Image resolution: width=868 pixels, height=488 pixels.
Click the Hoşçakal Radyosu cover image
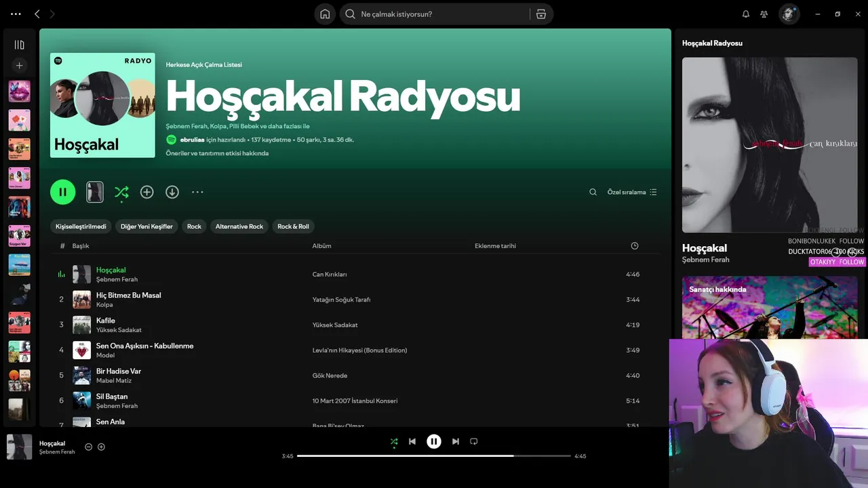point(102,105)
